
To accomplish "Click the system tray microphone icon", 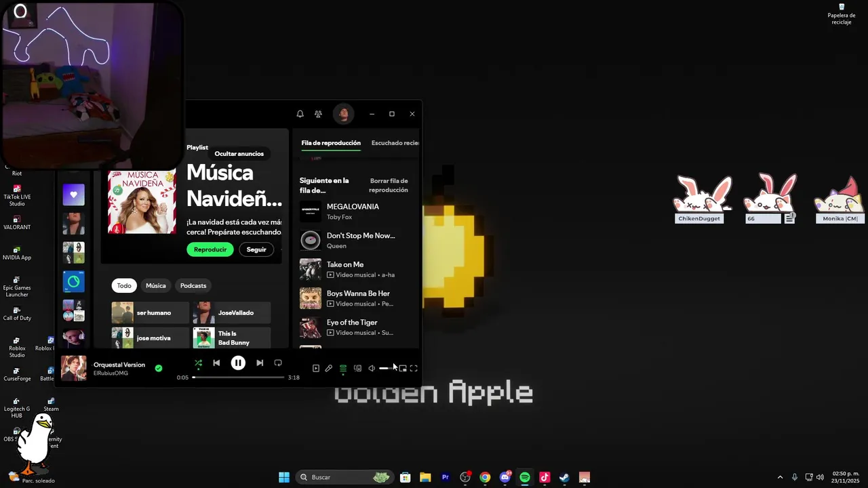I will pyautogui.click(x=795, y=477).
